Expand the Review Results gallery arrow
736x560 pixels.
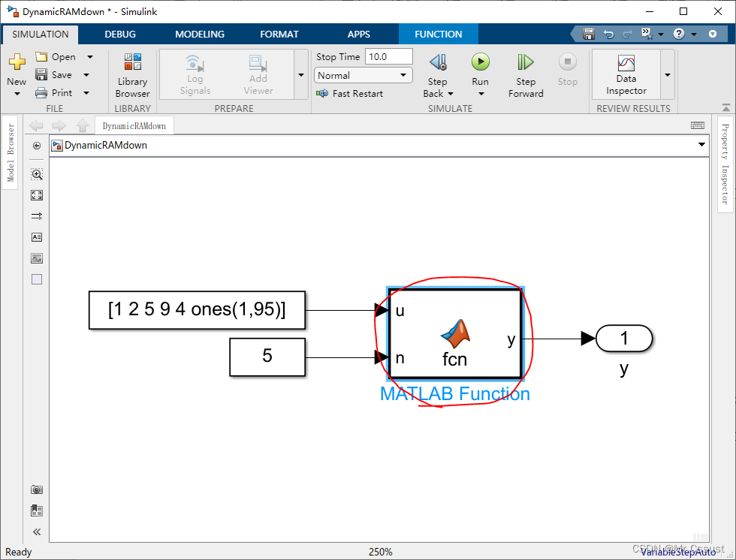tap(668, 75)
